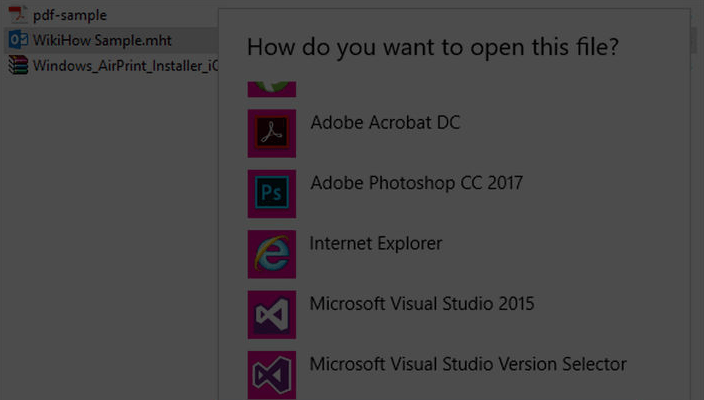Pick the Microsoft Visual Studio 2015 icon

click(x=272, y=315)
